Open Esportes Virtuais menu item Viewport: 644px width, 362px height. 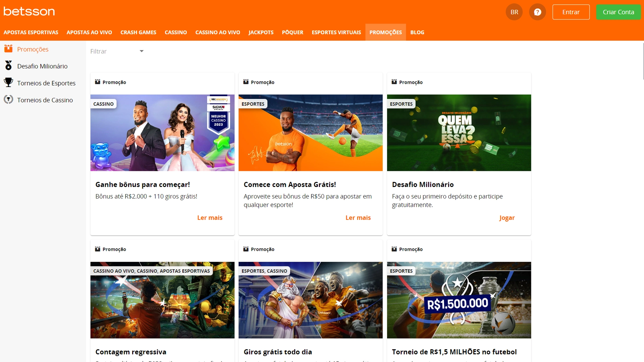point(336,32)
